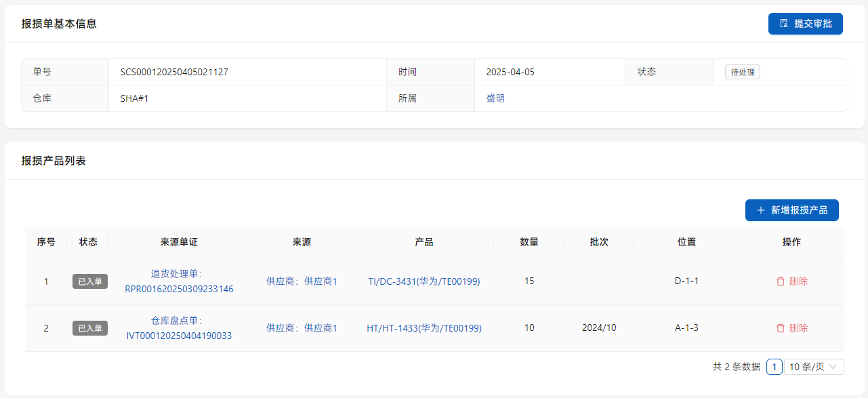Open return order RPR001620250309233146 link

click(x=179, y=289)
